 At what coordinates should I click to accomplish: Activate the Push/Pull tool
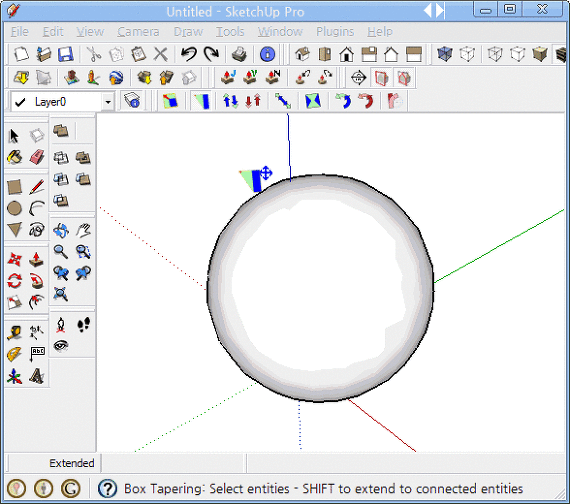pos(37,259)
